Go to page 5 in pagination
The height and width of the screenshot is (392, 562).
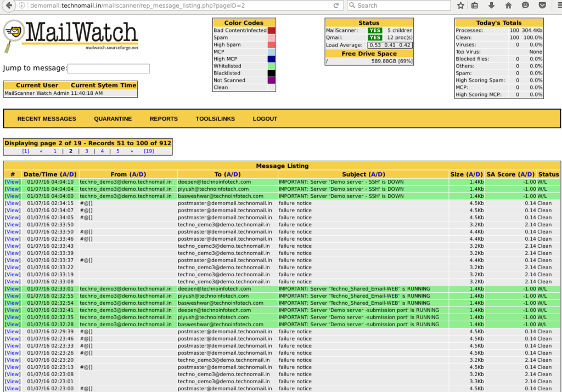pos(117,151)
